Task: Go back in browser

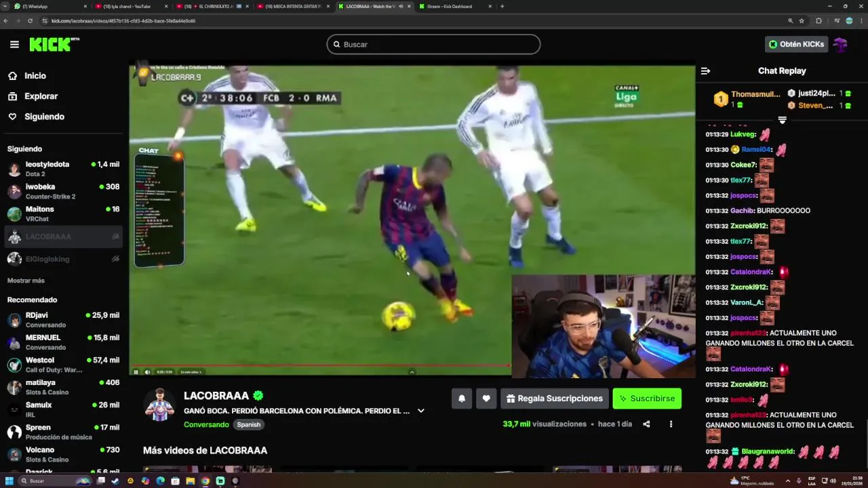Action: coord(6,21)
